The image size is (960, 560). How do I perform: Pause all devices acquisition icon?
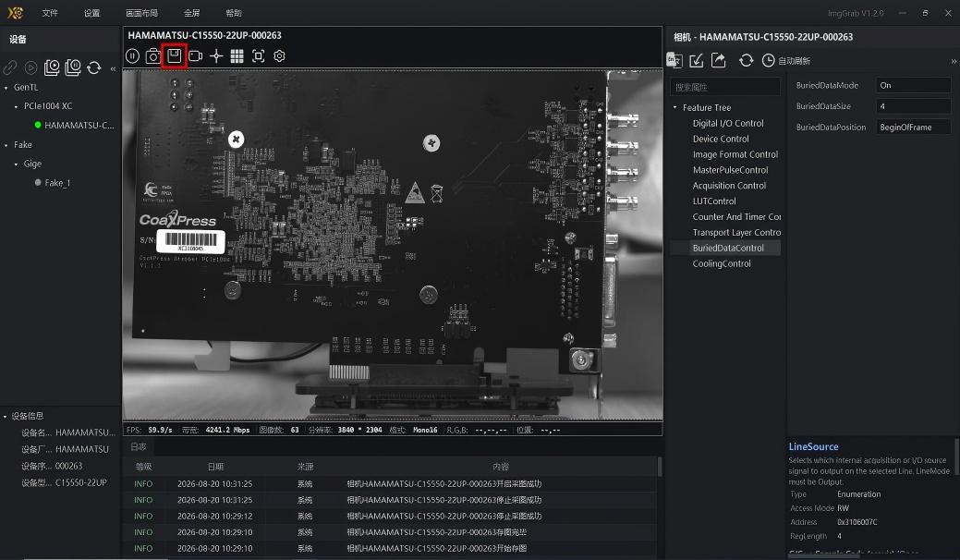(x=73, y=67)
